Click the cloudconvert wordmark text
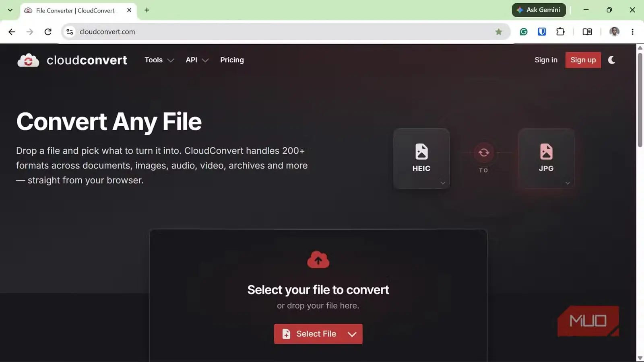 [87, 60]
